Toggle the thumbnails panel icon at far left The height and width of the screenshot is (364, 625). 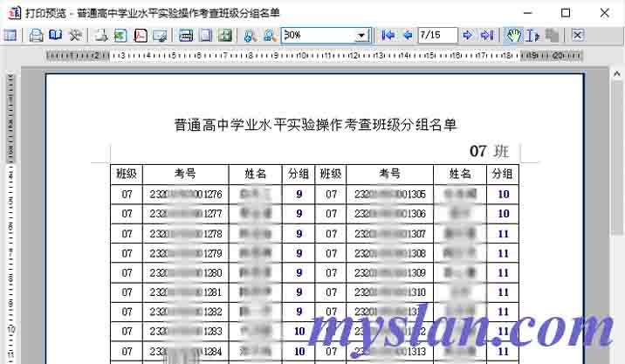[x=10, y=35]
